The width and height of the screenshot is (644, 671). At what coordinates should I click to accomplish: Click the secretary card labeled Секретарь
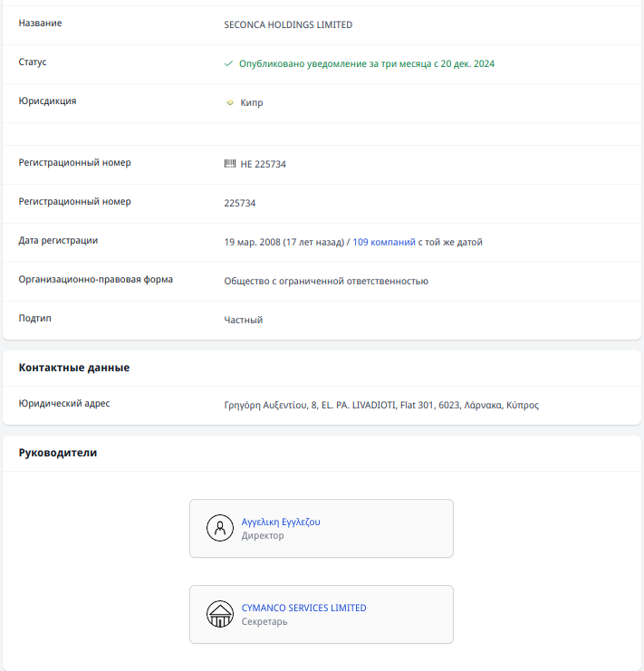click(322, 615)
